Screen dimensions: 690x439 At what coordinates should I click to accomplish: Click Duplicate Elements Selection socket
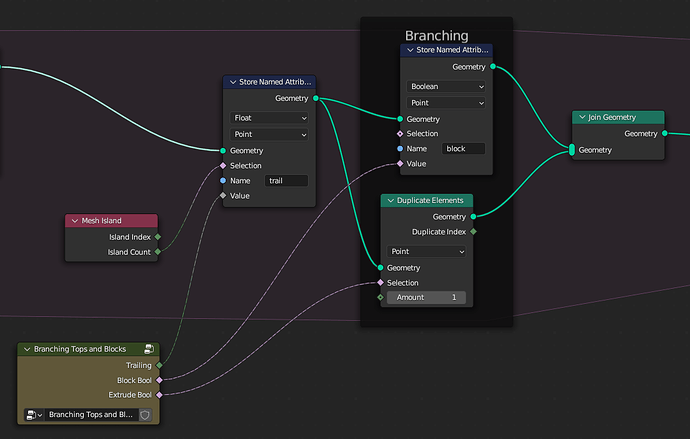381,282
